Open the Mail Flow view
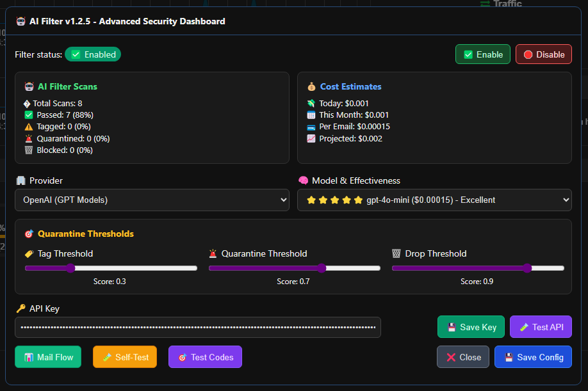The height and width of the screenshot is (391, 588). point(48,357)
